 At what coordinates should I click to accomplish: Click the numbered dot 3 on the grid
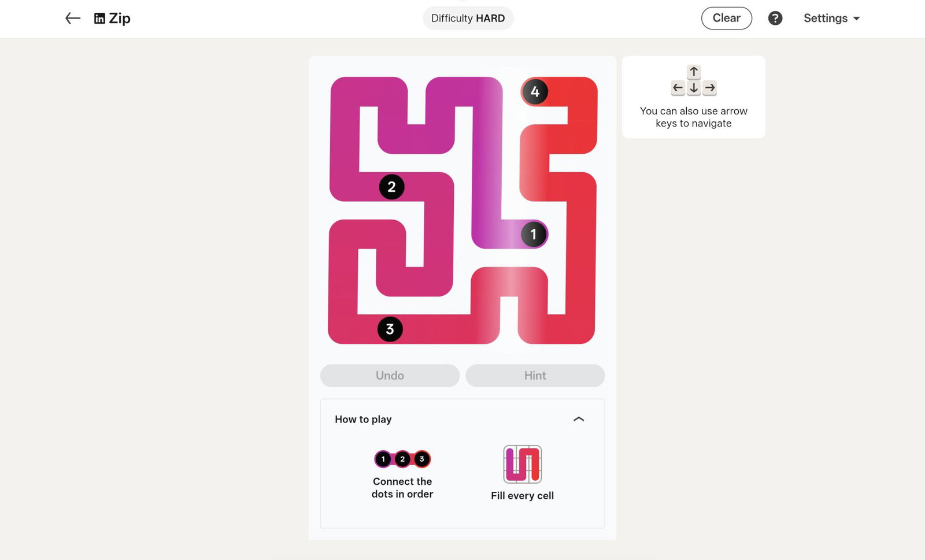pos(390,329)
